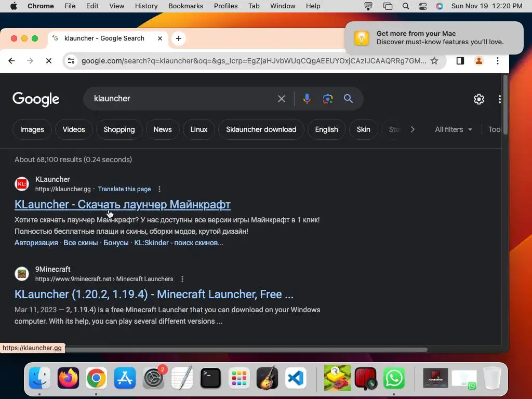The height and width of the screenshot is (399, 532).
Task: Open the Google apps dots at the far right
Action: pyautogui.click(x=499, y=99)
